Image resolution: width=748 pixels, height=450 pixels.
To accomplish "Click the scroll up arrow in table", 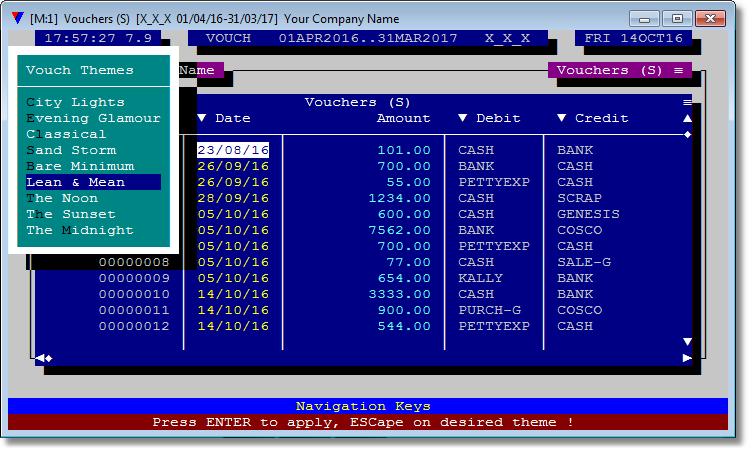I will [x=687, y=118].
